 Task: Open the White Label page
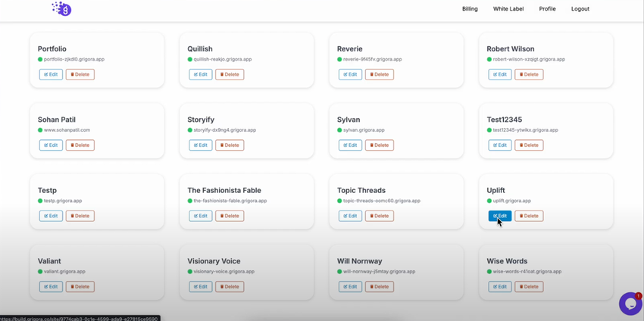point(508,9)
